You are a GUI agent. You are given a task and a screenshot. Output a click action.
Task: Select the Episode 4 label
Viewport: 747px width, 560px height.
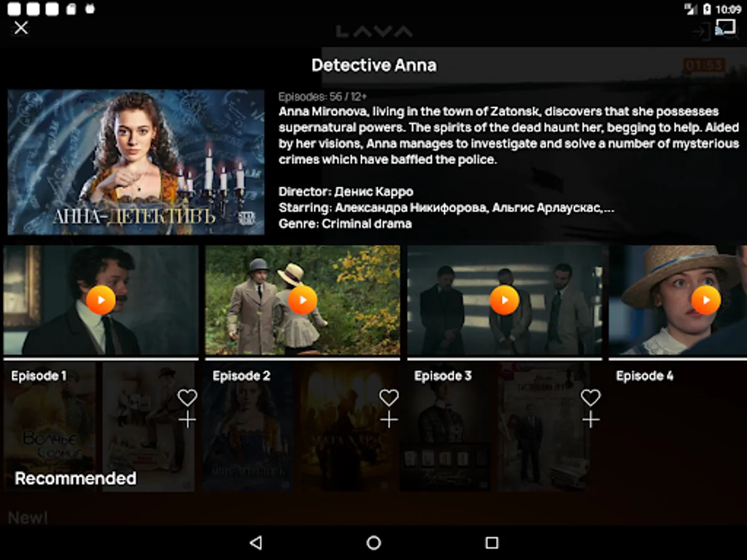(x=645, y=376)
